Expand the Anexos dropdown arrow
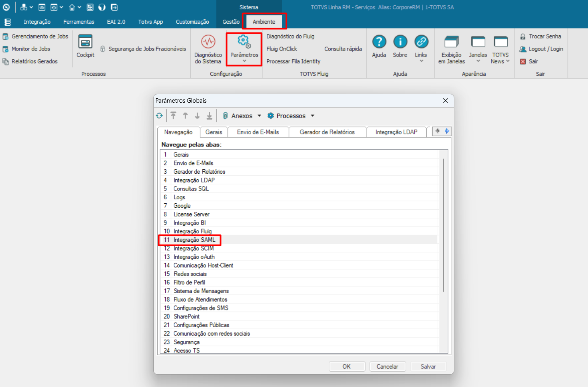The image size is (588, 387). coord(259,115)
